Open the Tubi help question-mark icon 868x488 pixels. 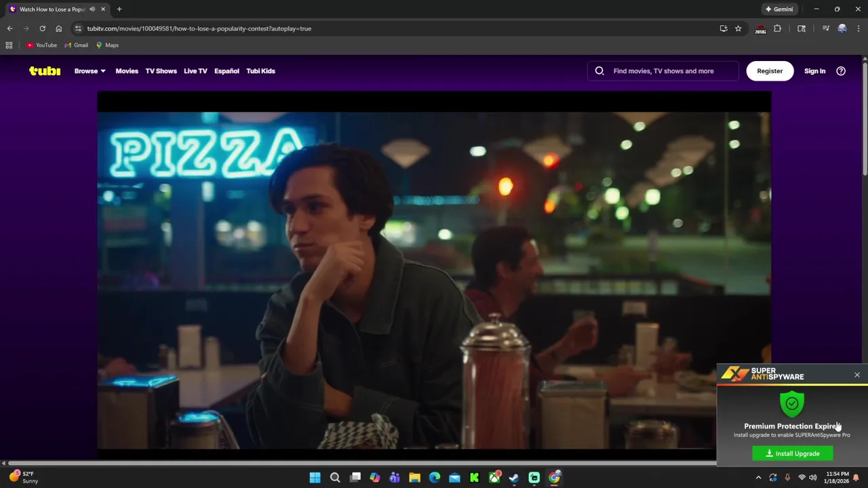click(x=841, y=70)
